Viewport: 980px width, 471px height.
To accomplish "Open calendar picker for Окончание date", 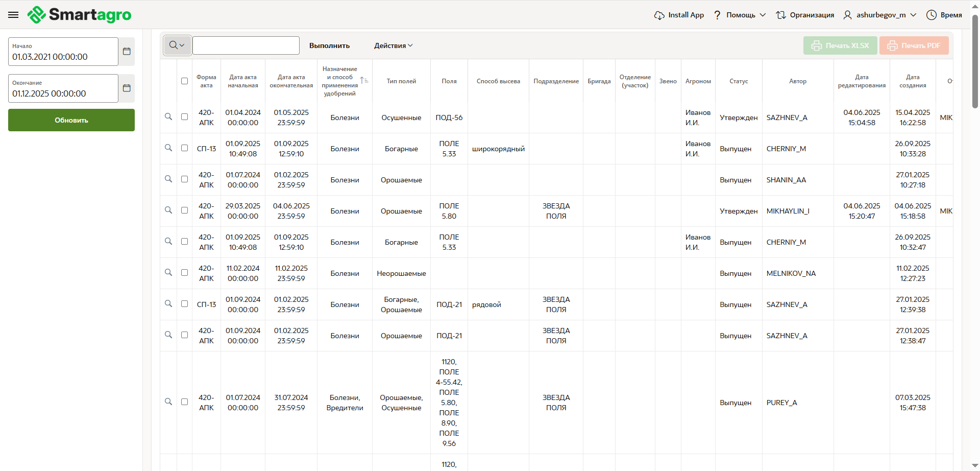I will click(127, 88).
